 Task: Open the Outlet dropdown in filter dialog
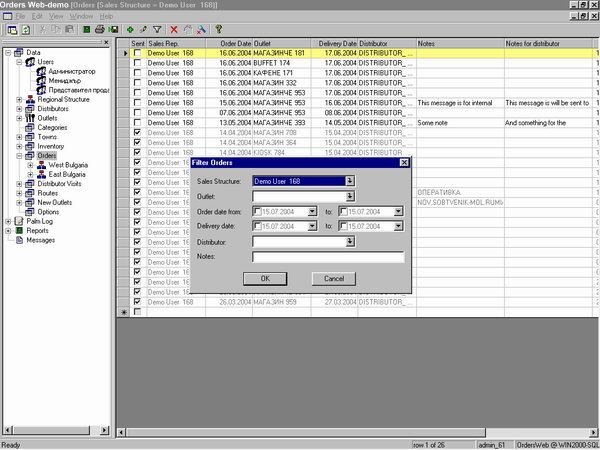pyautogui.click(x=350, y=197)
